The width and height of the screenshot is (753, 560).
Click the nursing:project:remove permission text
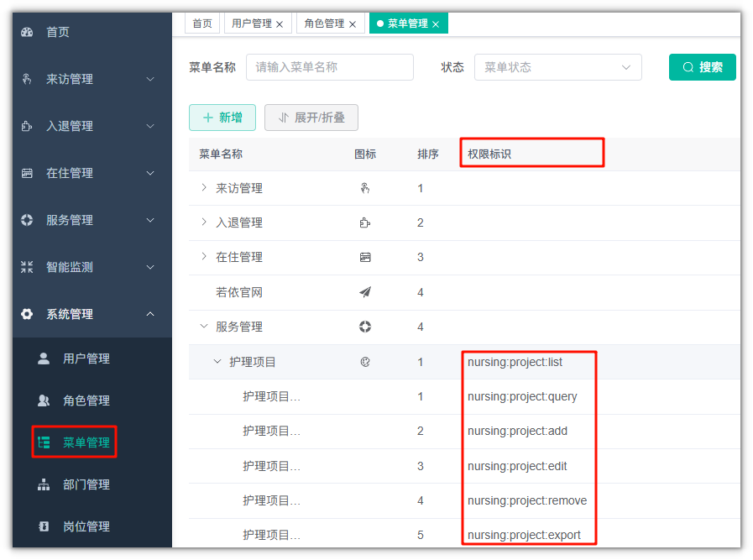(527, 500)
